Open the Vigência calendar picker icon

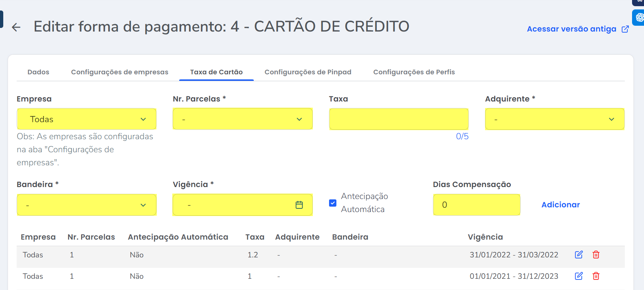pos(299,205)
